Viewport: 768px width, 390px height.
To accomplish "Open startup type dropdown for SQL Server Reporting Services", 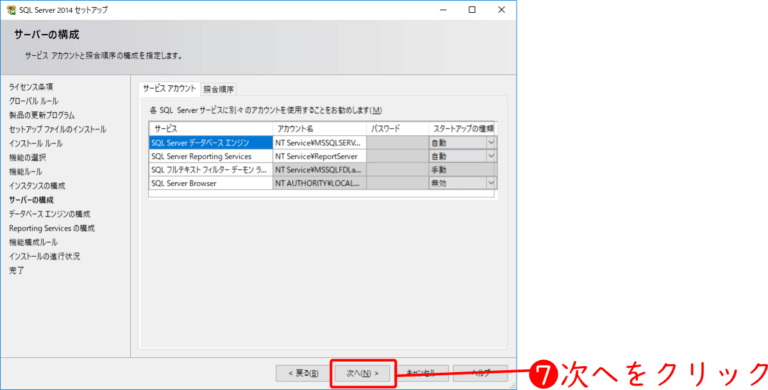I will pyautogui.click(x=491, y=156).
